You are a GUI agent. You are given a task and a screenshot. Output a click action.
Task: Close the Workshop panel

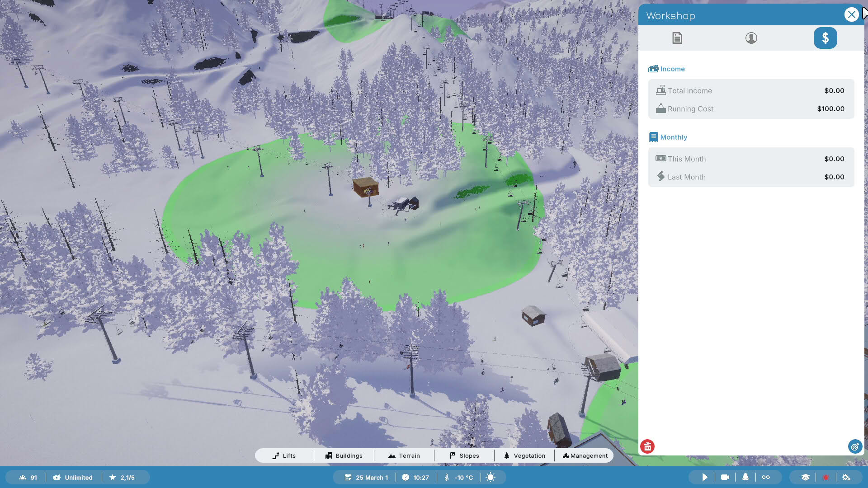(x=851, y=15)
